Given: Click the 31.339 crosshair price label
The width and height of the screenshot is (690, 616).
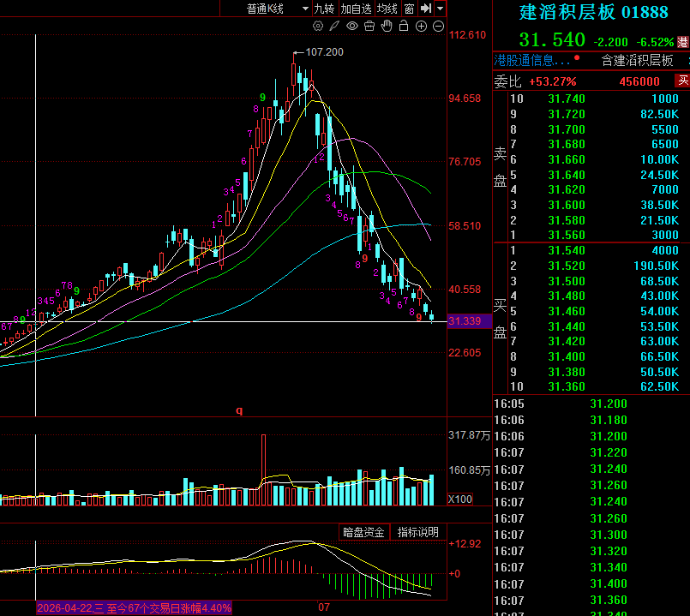Looking at the screenshot, I should click(x=469, y=321).
